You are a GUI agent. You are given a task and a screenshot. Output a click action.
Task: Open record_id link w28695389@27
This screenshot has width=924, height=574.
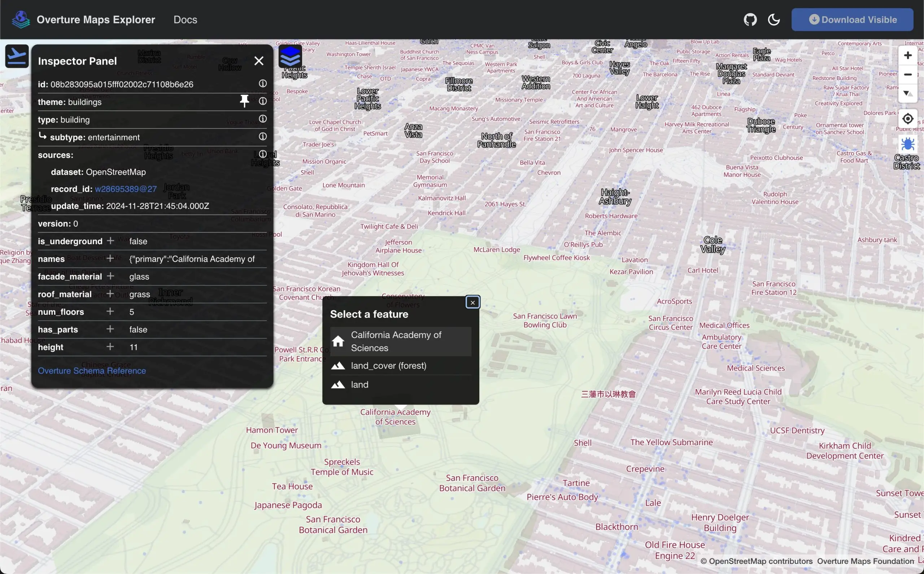coord(126,189)
